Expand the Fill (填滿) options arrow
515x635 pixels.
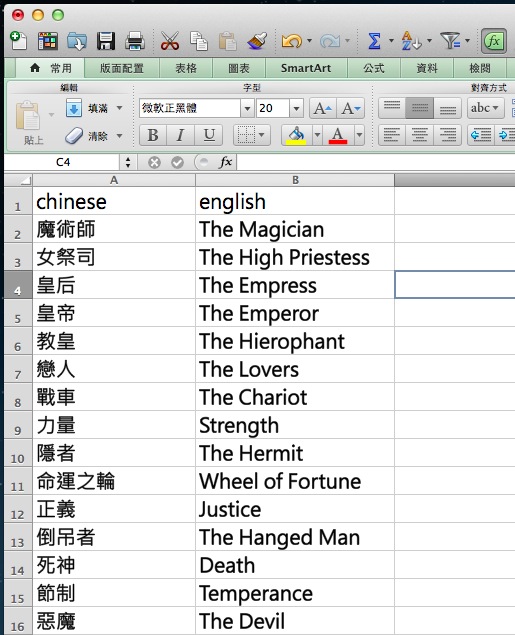pos(119,108)
